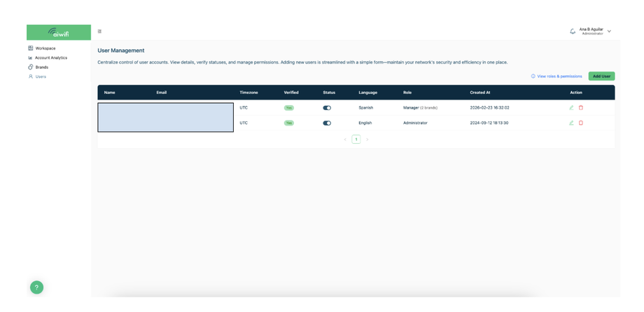
Task: Open Account Analytics in the sidebar
Action: (x=51, y=57)
